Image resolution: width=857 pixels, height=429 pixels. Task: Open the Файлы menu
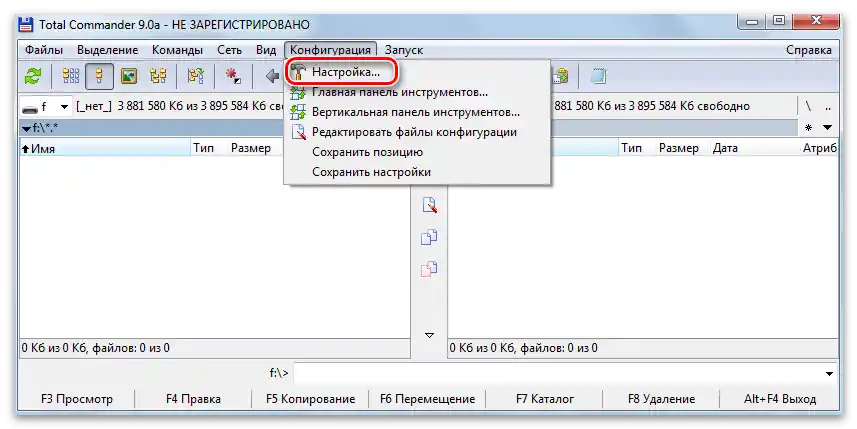[x=44, y=50]
